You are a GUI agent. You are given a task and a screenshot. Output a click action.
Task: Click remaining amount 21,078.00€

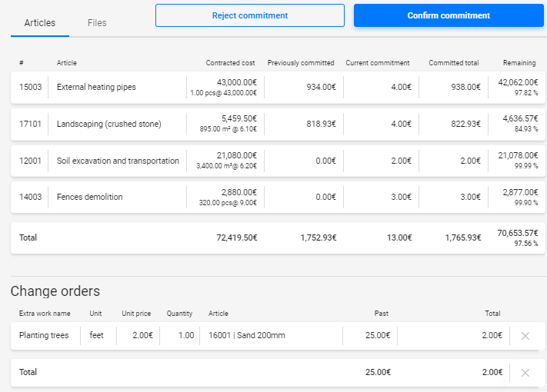click(518, 155)
